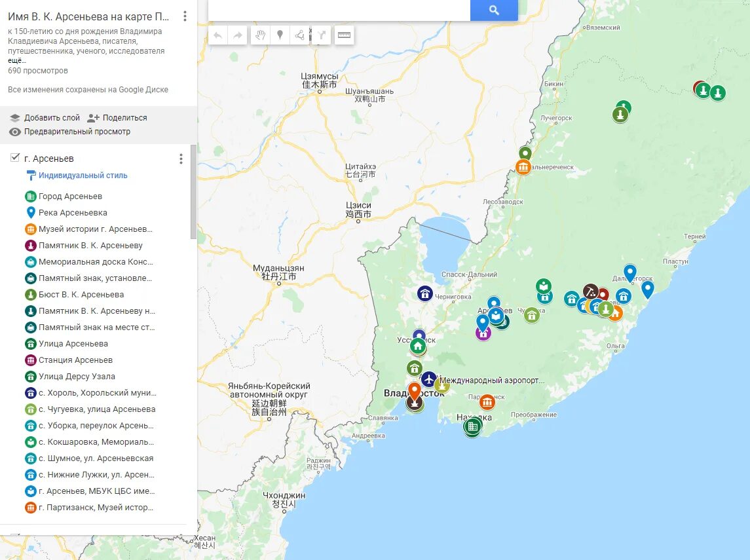Click the Redo arrow in map toolbar
The width and height of the screenshot is (750, 560).
[x=238, y=35]
